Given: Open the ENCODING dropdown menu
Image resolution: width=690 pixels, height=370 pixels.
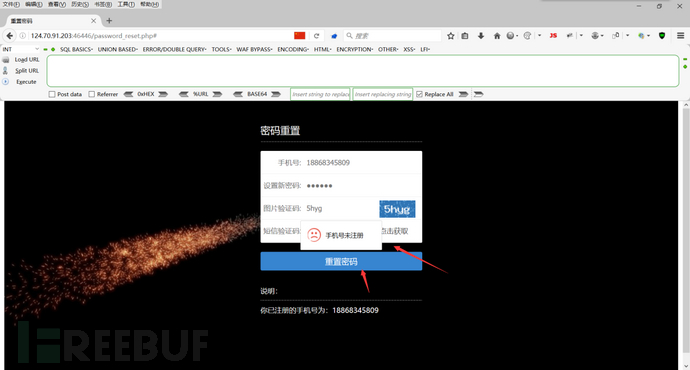Looking at the screenshot, I should pos(293,49).
